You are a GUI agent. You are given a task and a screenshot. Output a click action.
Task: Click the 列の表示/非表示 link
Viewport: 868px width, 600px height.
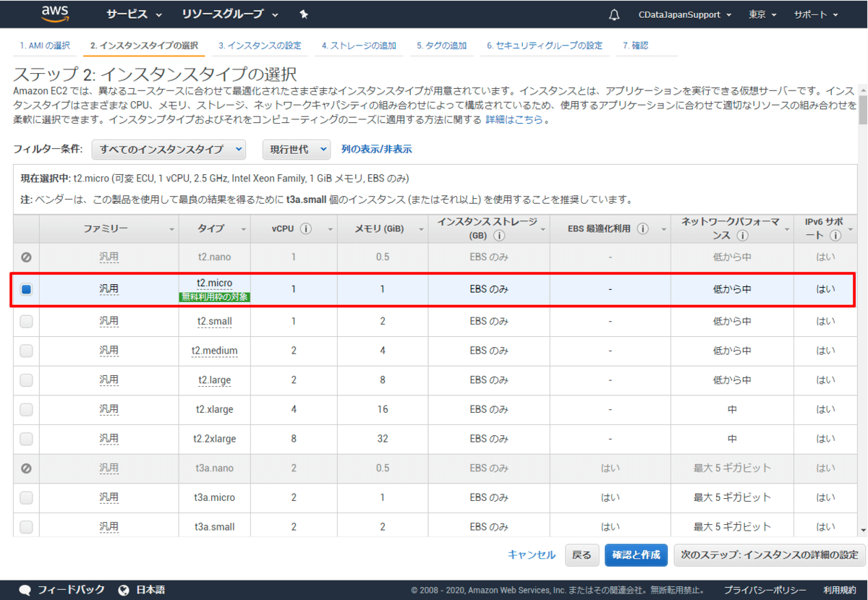(x=377, y=149)
